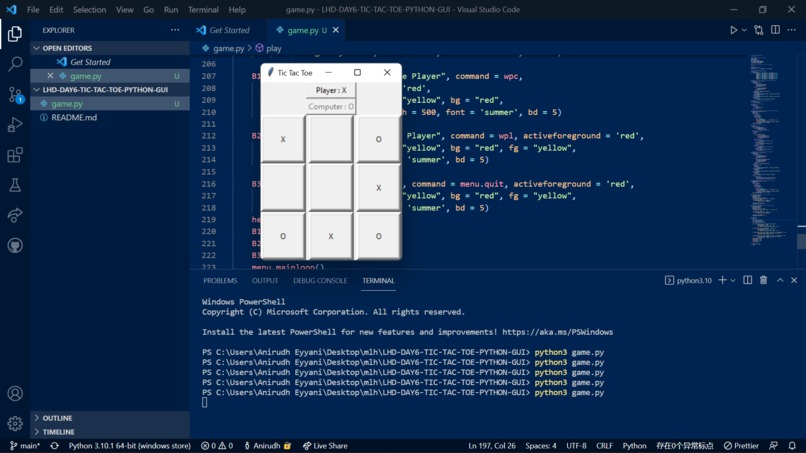Image resolution: width=806 pixels, height=453 pixels.
Task: Click the empty middle-left Tic Tac Toe cell
Action: (x=283, y=187)
